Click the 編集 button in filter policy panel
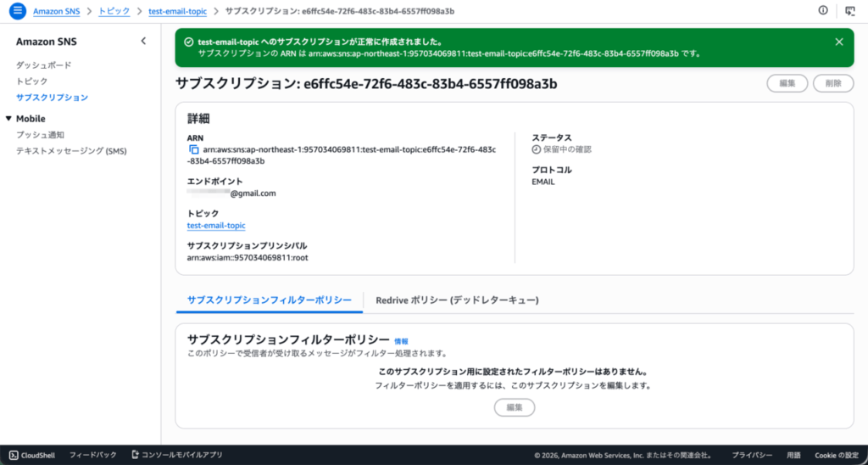The width and height of the screenshot is (868, 465). pos(515,407)
